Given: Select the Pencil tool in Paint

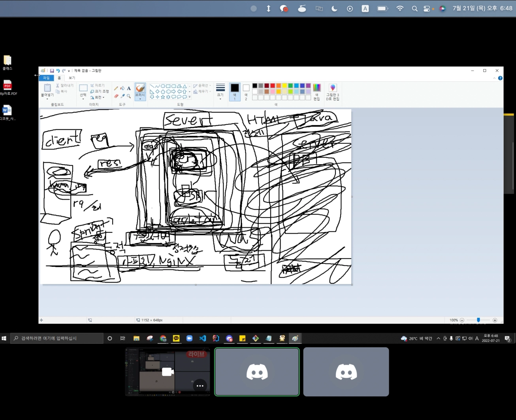Looking at the screenshot, I should click(x=116, y=88).
